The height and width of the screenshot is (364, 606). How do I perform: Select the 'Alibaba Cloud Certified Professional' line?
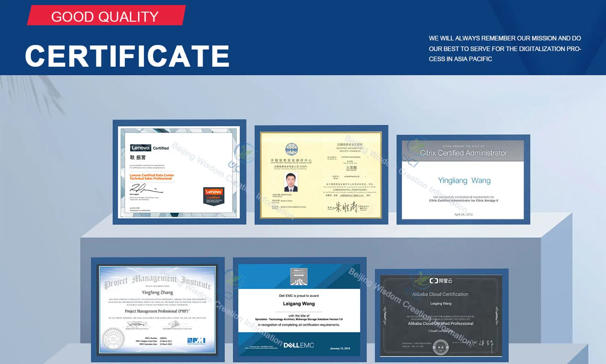point(441,323)
